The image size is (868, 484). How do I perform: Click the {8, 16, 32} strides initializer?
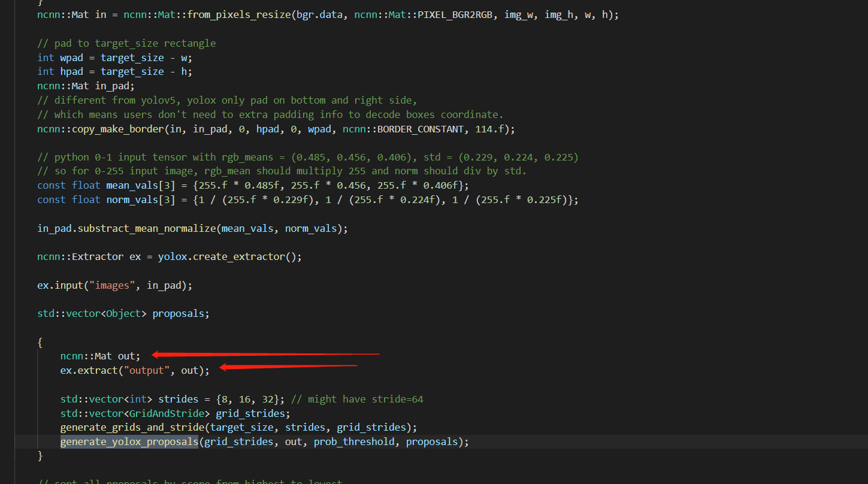250,399
